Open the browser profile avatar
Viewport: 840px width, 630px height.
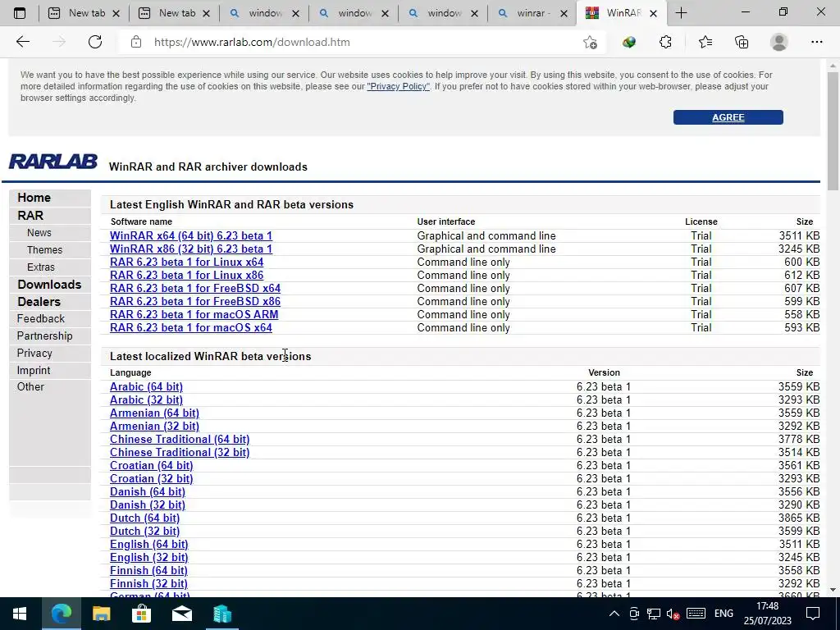point(779,42)
